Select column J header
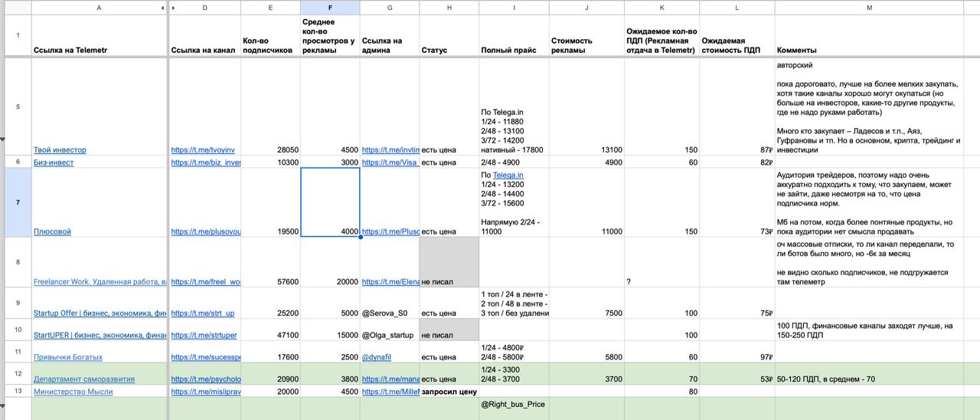The width and height of the screenshot is (980, 420). (x=586, y=8)
